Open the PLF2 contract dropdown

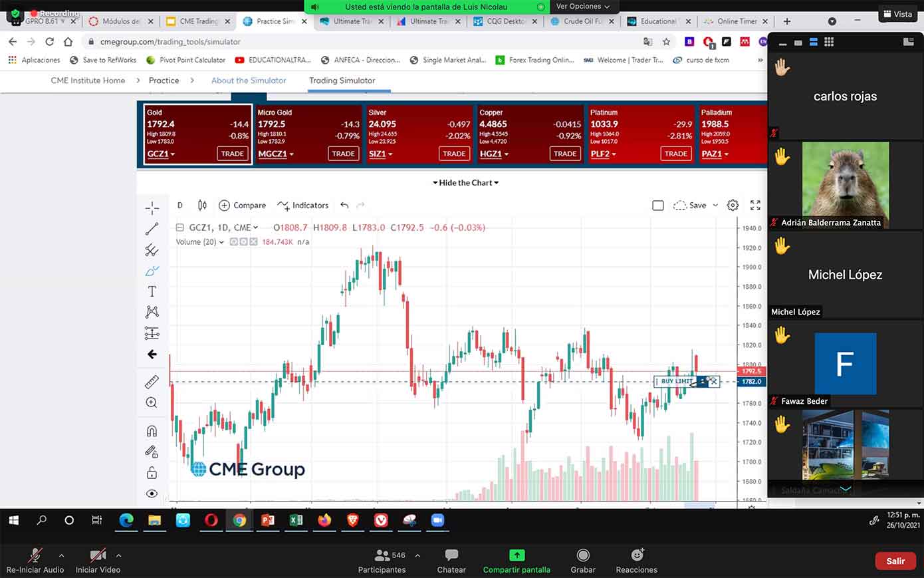(x=604, y=154)
